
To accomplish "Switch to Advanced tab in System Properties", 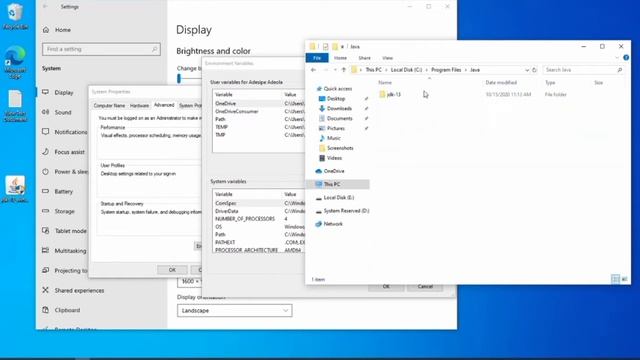I will (164, 105).
